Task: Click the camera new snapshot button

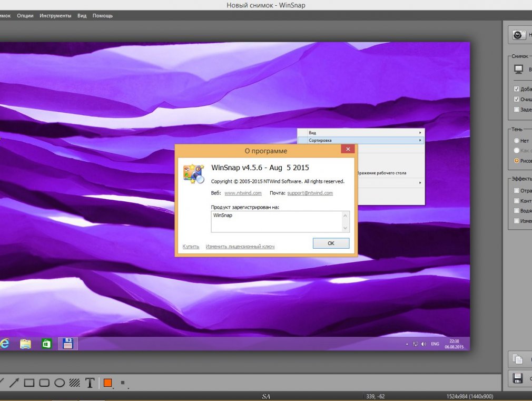Action: click(518, 35)
